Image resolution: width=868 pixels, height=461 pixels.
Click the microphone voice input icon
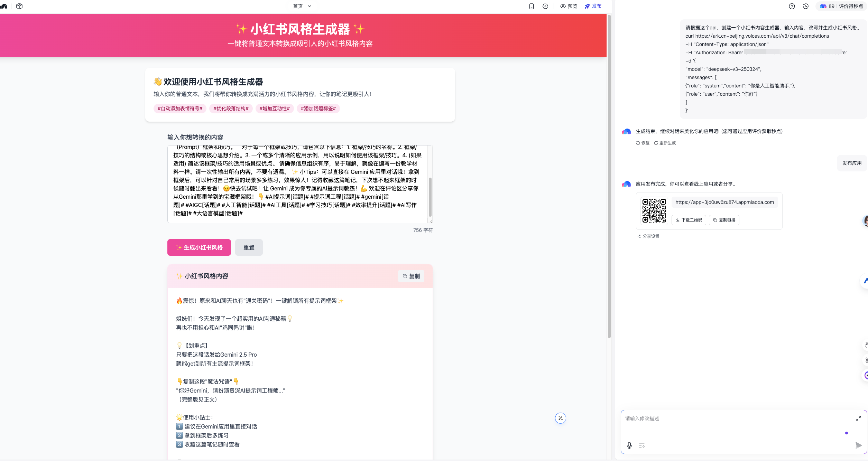coord(629,445)
